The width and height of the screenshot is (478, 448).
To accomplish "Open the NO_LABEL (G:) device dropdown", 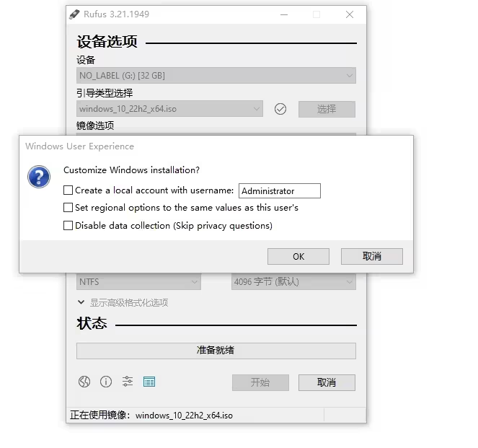I will (216, 75).
